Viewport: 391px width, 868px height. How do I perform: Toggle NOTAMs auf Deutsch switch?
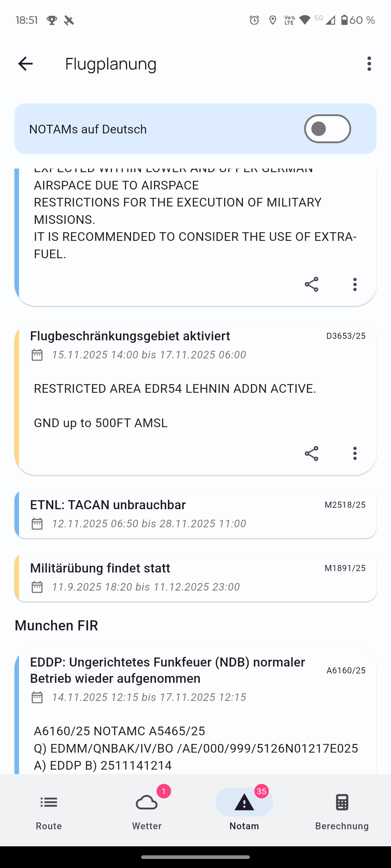pyautogui.click(x=327, y=129)
